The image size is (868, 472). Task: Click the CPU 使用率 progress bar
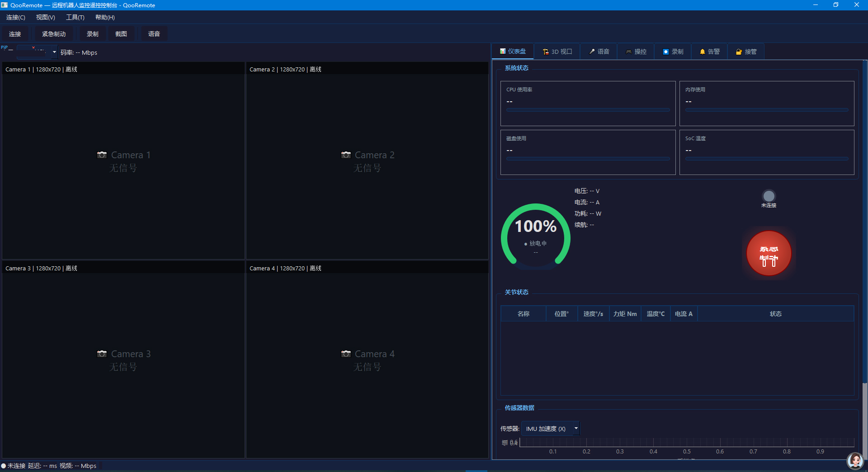588,110
